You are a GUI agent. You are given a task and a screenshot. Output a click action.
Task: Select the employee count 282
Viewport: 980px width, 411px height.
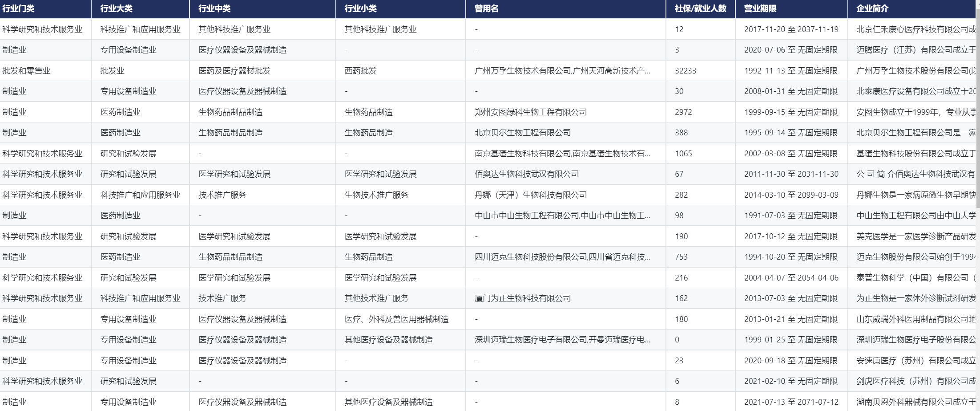(x=681, y=195)
